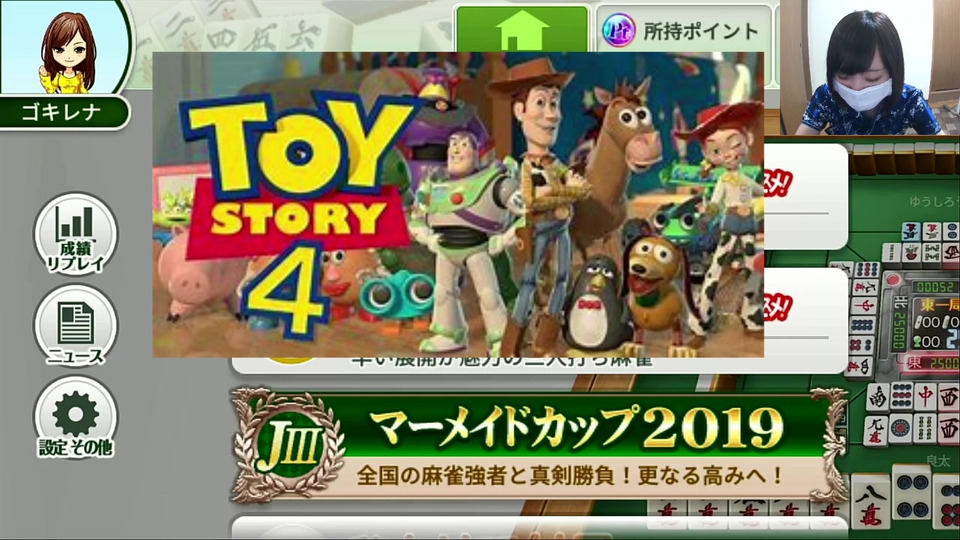Click the white panel below the Cup banner
This screenshot has height=540, width=960.
click(x=539, y=527)
